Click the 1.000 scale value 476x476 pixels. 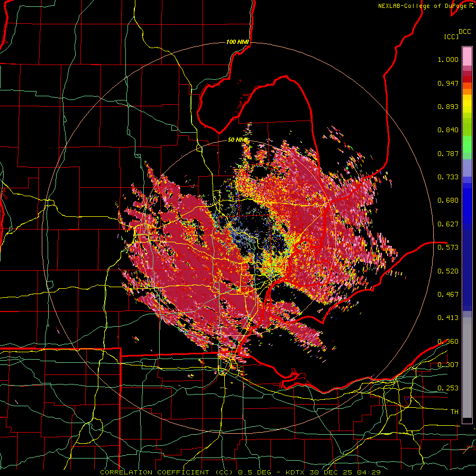(448, 59)
